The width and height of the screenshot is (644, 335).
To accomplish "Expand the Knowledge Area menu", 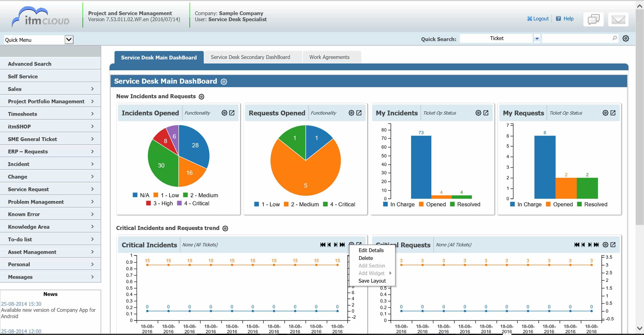I will pos(50,227).
